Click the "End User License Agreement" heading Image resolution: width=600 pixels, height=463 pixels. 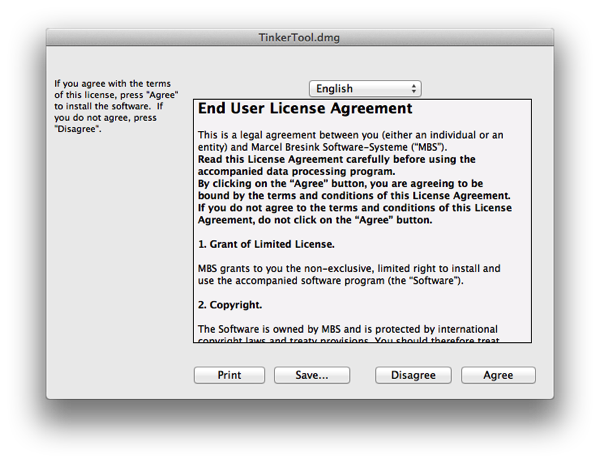pyautogui.click(x=305, y=108)
